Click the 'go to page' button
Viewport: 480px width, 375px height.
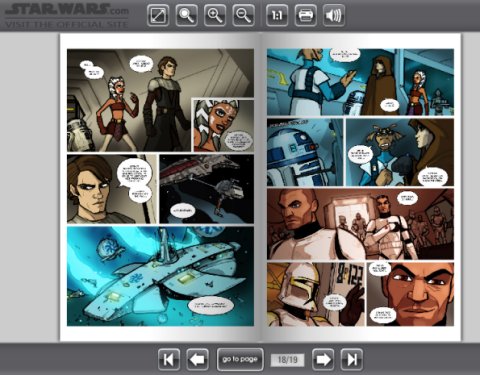(x=240, y=359)
